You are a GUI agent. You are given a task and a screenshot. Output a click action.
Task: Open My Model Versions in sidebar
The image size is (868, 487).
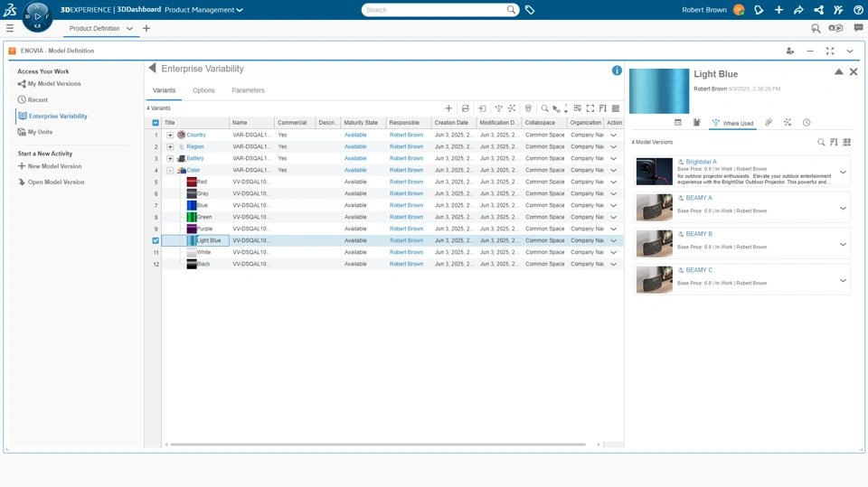[x=54, y=83]
